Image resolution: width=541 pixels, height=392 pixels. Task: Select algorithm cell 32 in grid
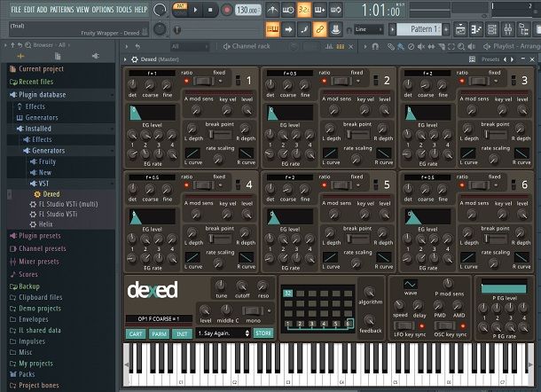tap(287, 294)
